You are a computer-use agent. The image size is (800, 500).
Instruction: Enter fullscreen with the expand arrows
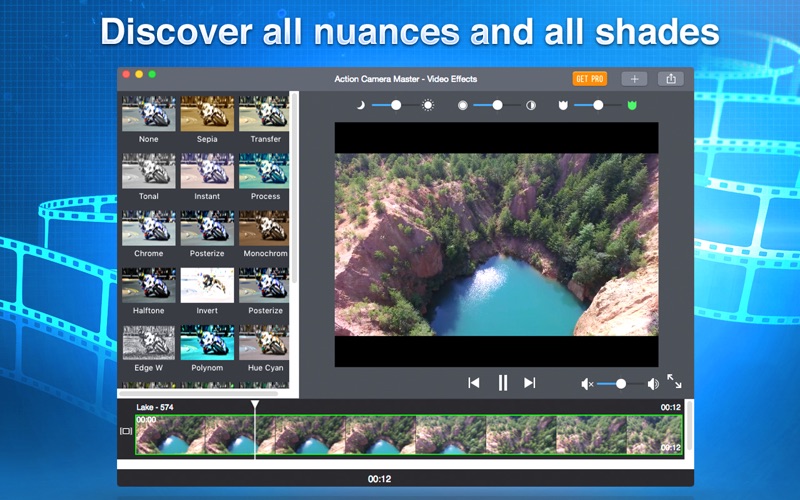(674, 381)
